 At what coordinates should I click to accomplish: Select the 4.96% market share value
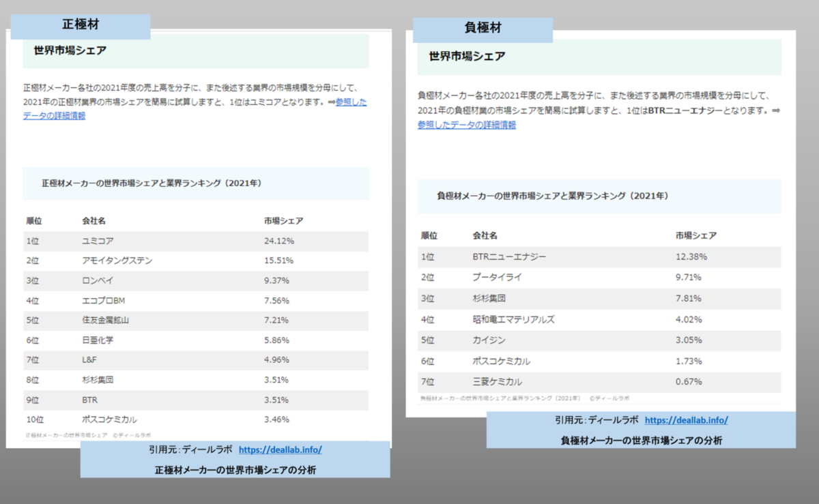(x=277, y=359)
